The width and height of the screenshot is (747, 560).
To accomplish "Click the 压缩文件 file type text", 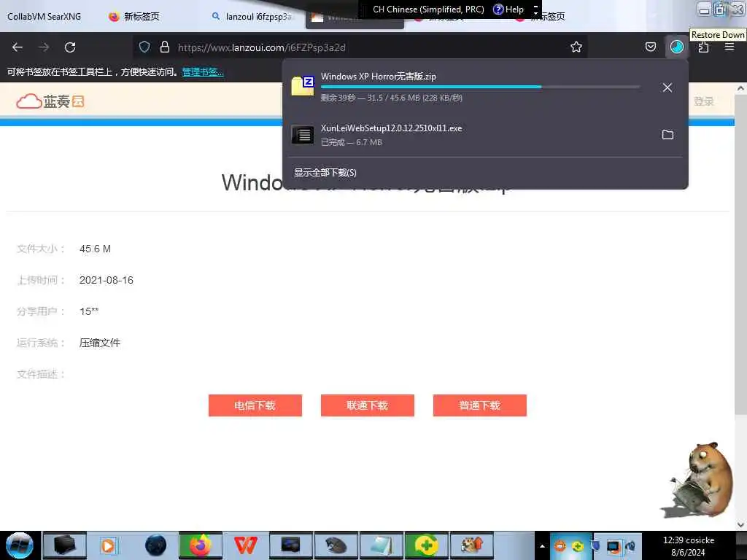I will coord(99,343).
